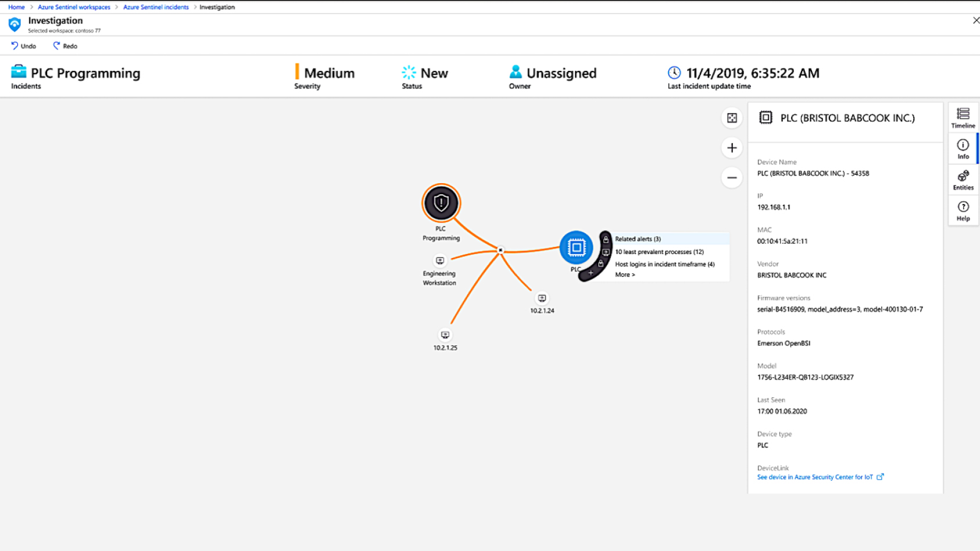Screen dimensions: 980x551
Task: Click the Engineering Workstation node icon
Action: tap(440, 261)
